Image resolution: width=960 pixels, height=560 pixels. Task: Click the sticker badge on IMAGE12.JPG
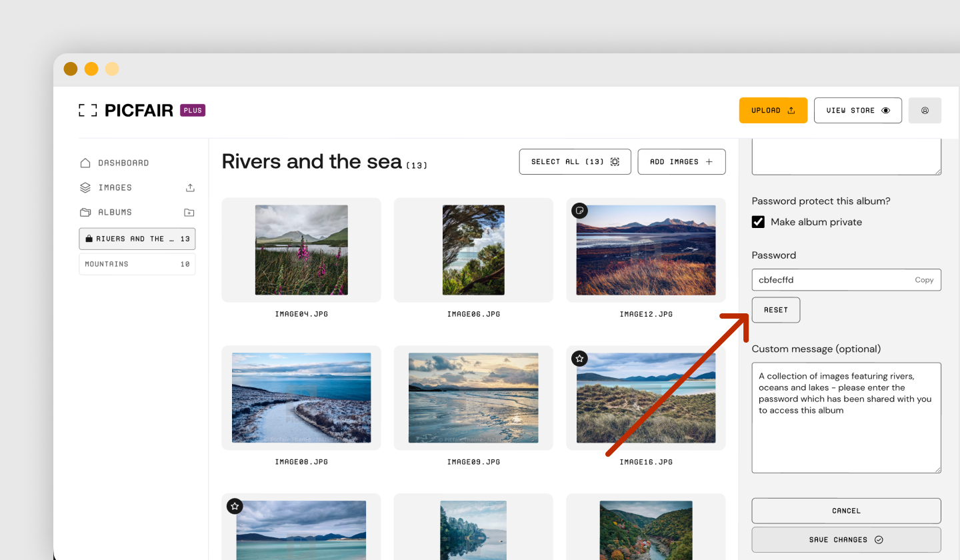click(x=580, y=211)
